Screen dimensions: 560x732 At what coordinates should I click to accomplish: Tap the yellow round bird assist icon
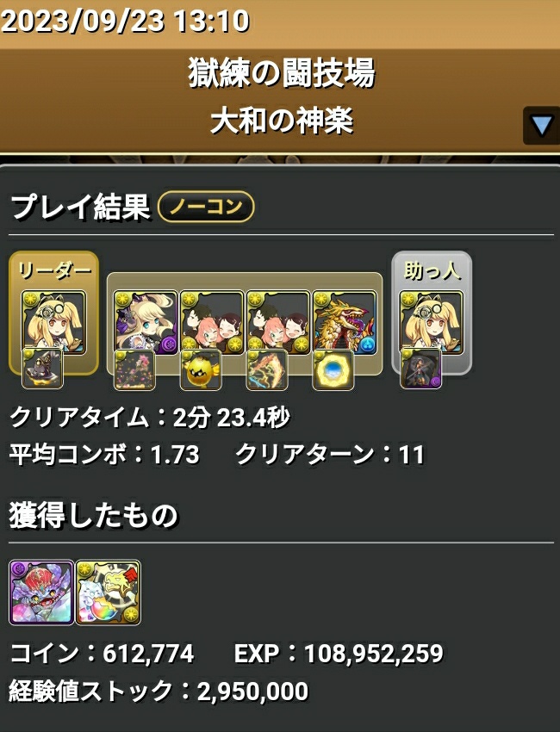pyautogui.click(x=201, y=369)
